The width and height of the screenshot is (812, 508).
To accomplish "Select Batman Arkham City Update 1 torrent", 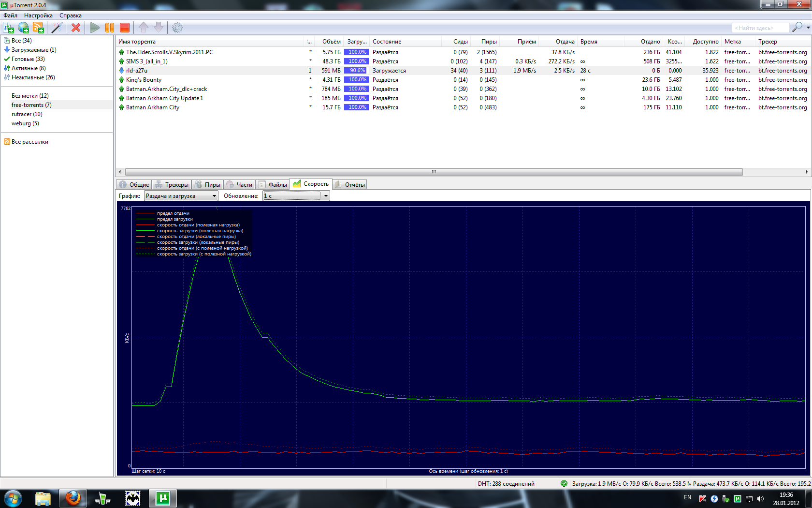I will point(463,98).
